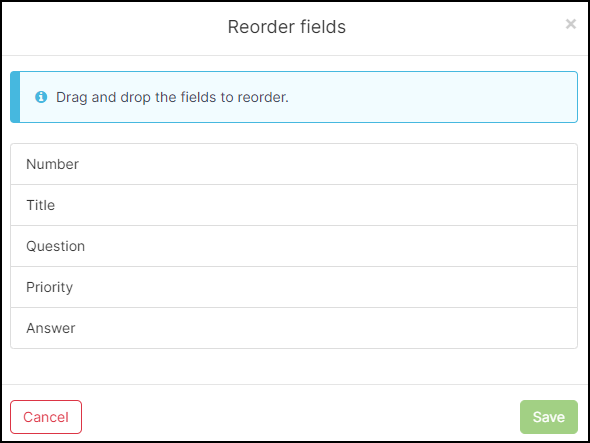Click blank area below the Answer row

pos(294,366)
